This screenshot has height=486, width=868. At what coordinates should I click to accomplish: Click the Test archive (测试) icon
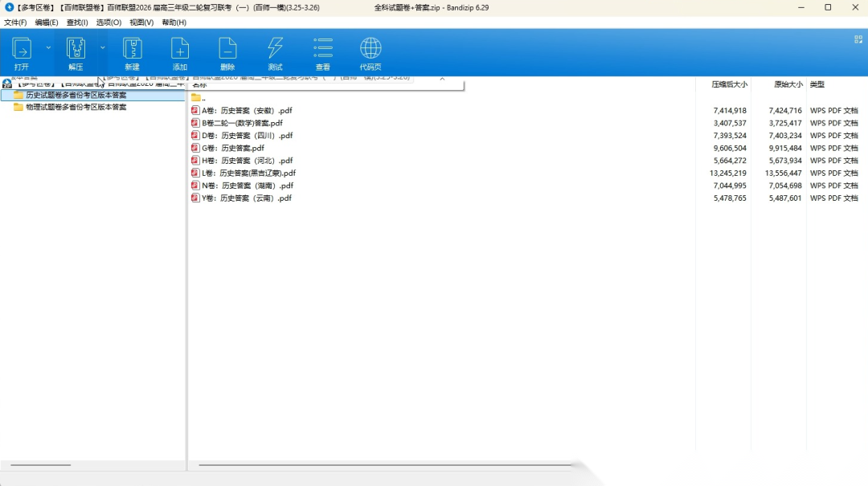point(275,48)
